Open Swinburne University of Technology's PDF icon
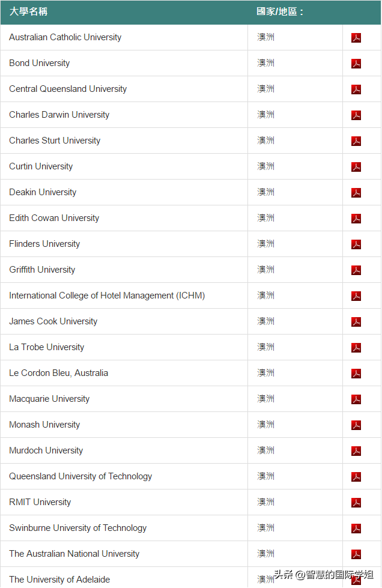This screenshot has height=588, width=382. [x=356, y=529]
